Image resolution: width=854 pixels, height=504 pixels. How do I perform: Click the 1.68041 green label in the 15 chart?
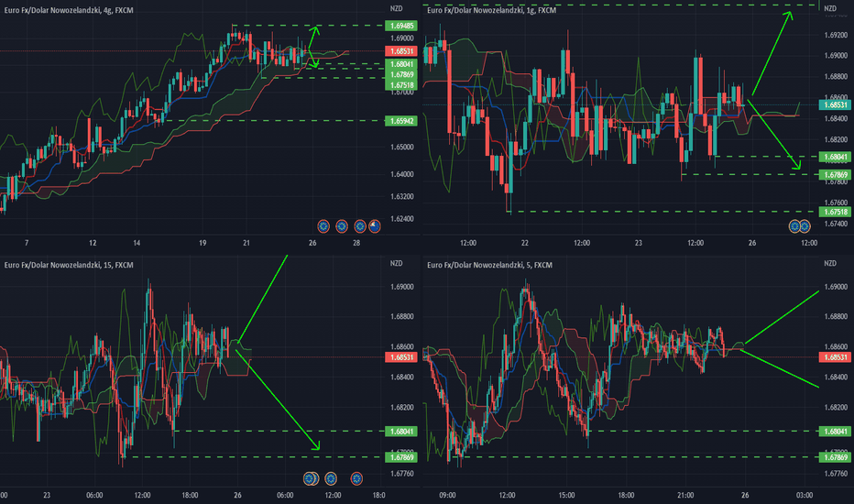point(401,432)
